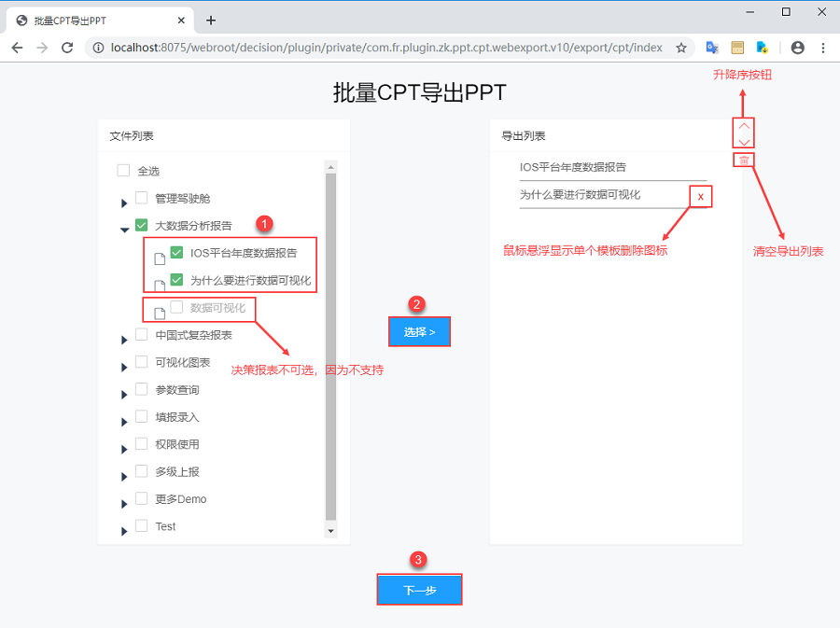
Task: Expand the 参数查询 folder
Action: [124, 395]
